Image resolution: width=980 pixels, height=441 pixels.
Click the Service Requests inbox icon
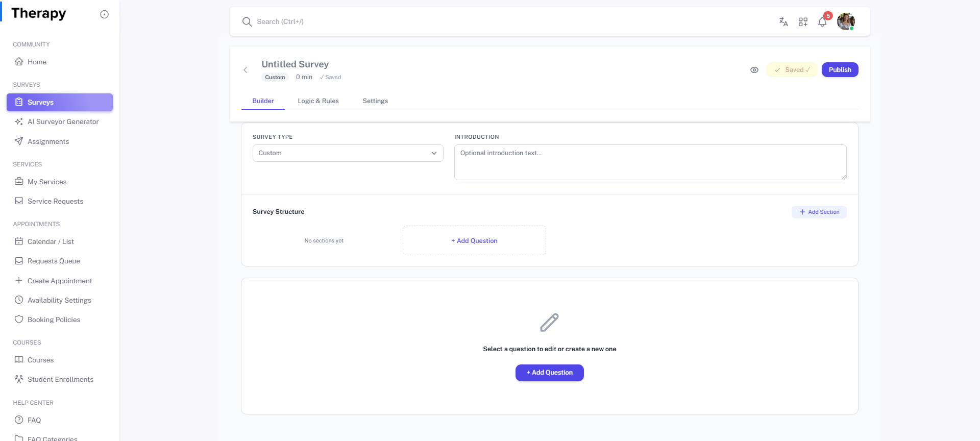pos(19,201)
